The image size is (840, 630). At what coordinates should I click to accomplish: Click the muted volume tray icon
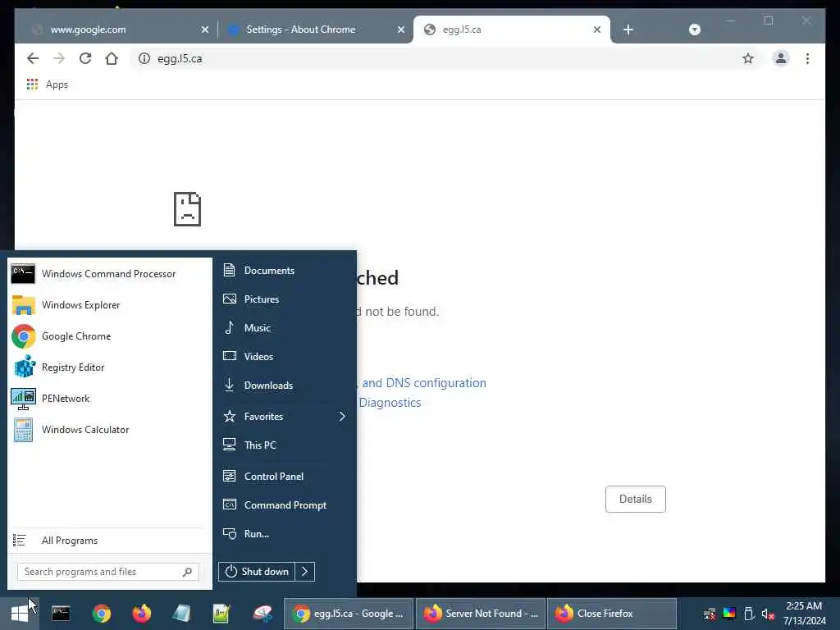click(768, 614)
